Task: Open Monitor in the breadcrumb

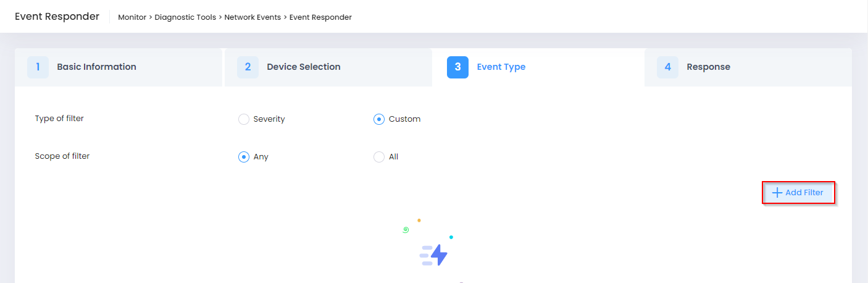Action: click(x=132, y=17)
